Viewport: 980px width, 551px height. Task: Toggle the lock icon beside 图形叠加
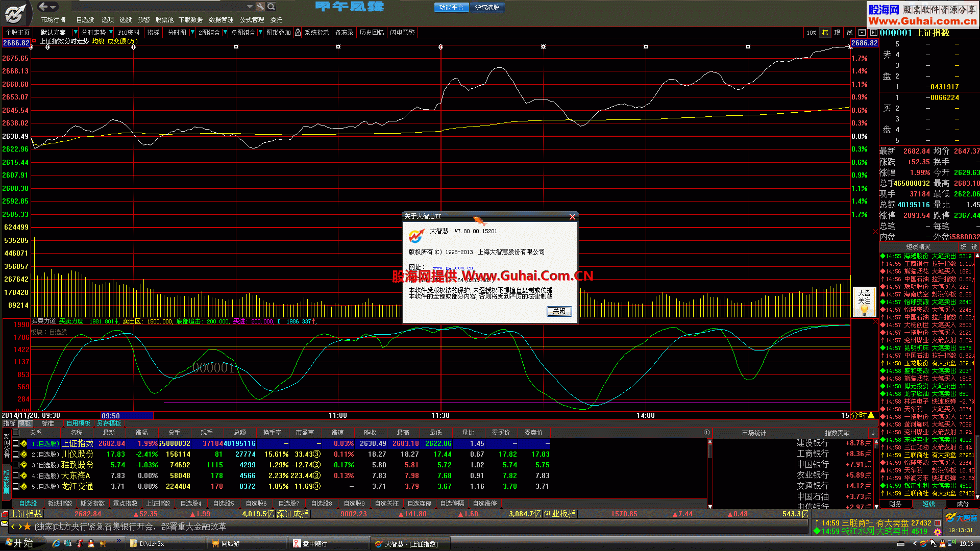(298, 33)
